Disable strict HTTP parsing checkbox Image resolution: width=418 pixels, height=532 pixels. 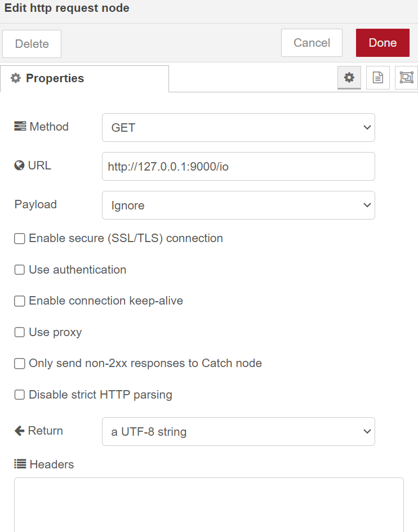[20, 395]
